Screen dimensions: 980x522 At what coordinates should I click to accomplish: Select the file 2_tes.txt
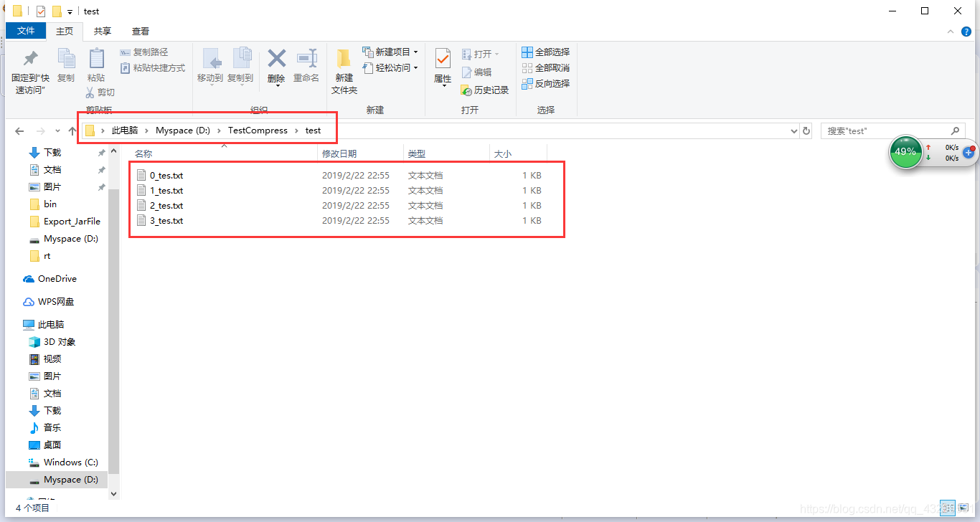coord(166,205)
